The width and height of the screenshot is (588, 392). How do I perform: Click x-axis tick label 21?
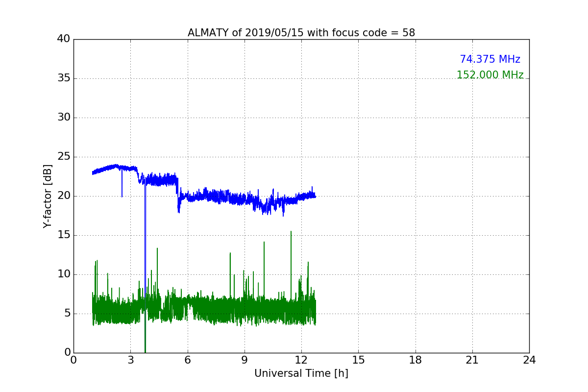point(472,360)
